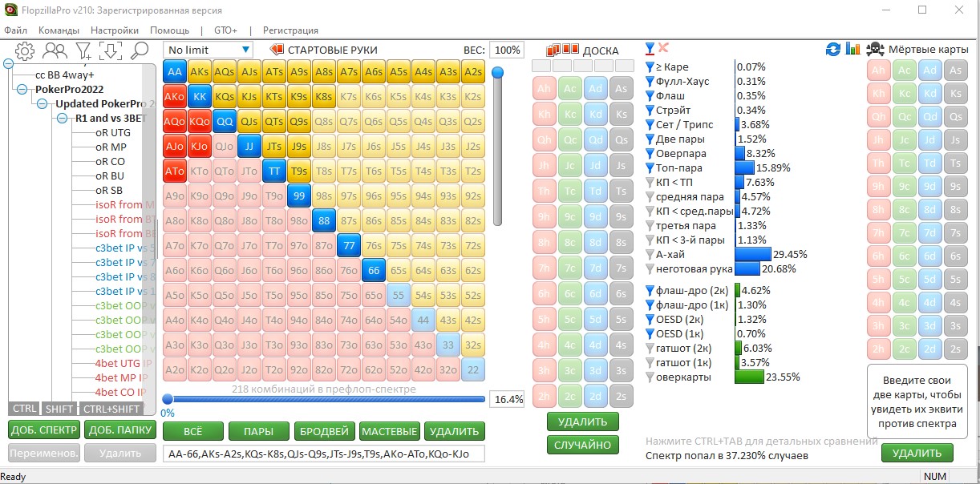Image resolution: width=980 pixels, height=484 pixels.
Task: Open the GTO+ menu
Action: (x=225, y=30)
